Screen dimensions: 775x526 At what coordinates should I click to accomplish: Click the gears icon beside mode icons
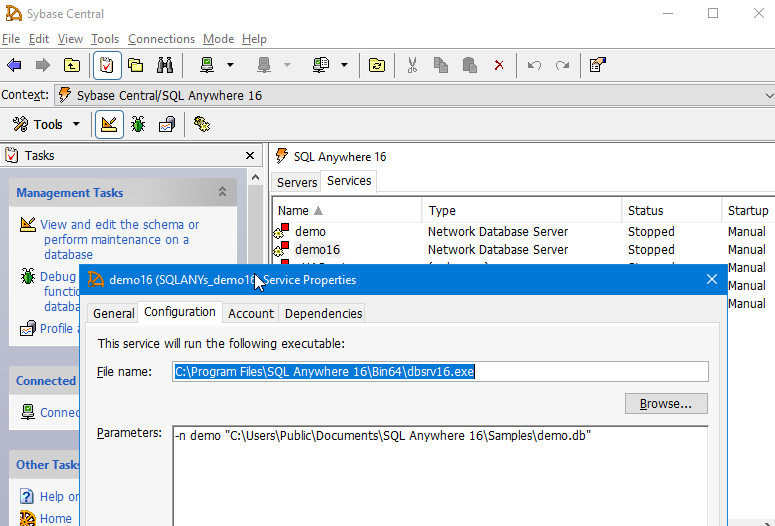tap(202, 124)
